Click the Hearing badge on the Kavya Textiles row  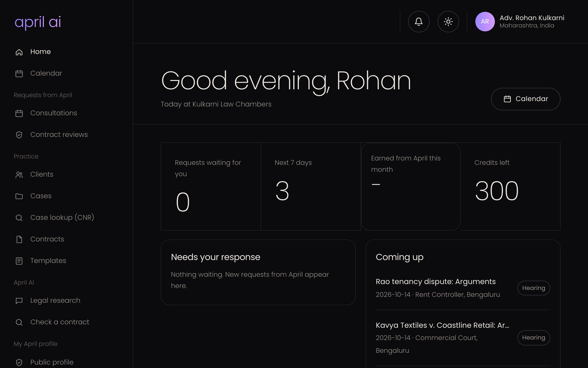tap(534, 338)
